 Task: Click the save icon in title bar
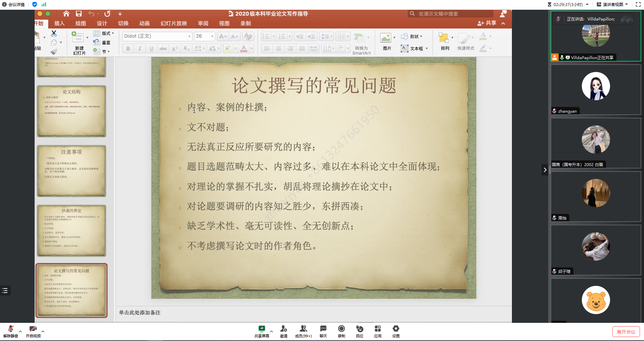79,14
